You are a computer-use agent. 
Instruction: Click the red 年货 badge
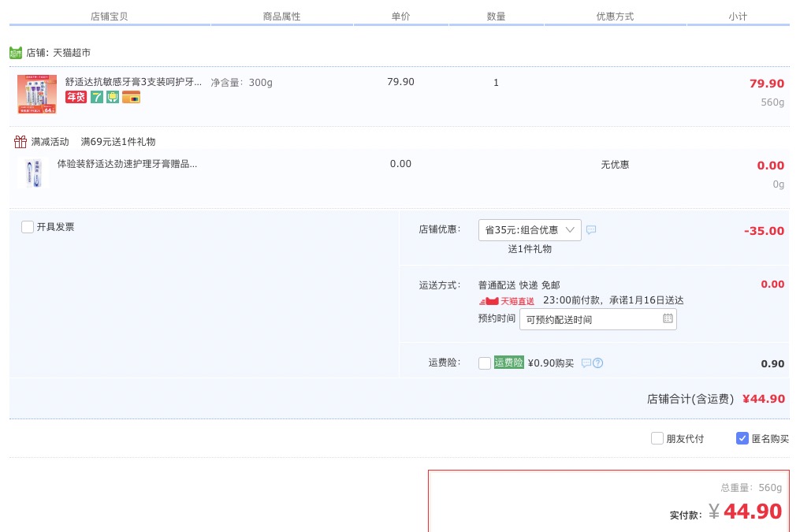[76, 97]
